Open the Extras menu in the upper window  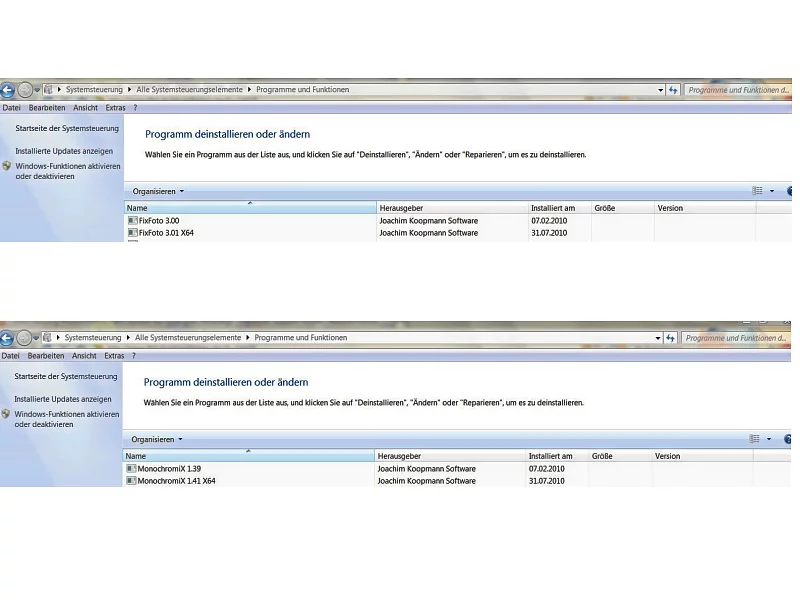(115, 108)
